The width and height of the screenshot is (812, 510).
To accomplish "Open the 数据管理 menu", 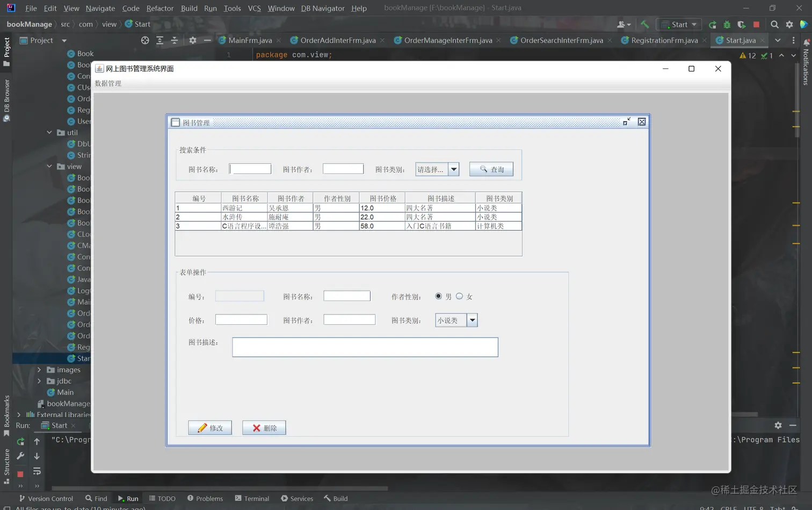I will (x=108, y=83).
